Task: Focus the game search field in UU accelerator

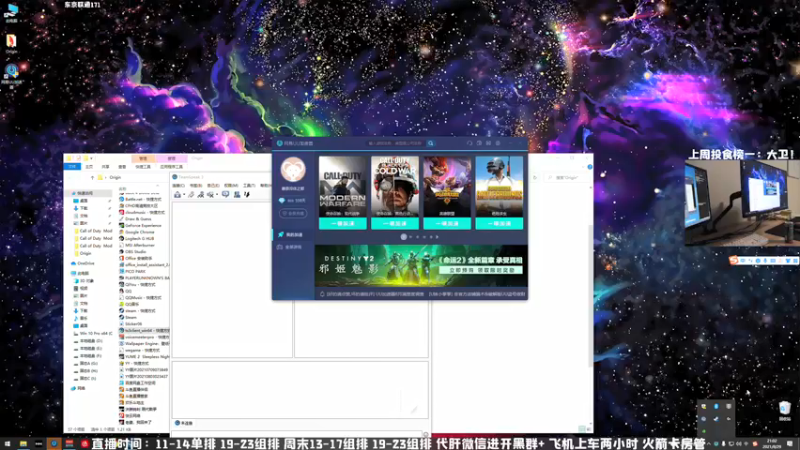Action: [x=395, y=143]
